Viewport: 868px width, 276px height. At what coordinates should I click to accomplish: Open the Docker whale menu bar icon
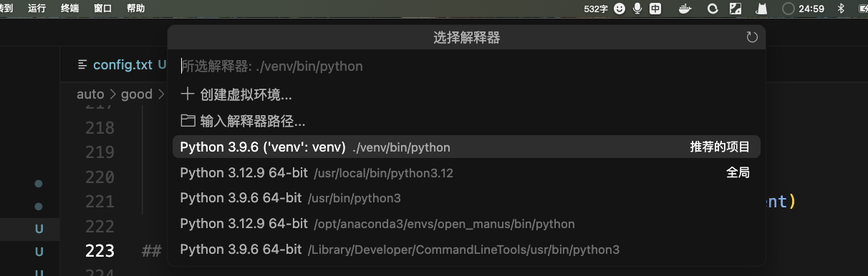pos(685,9)
